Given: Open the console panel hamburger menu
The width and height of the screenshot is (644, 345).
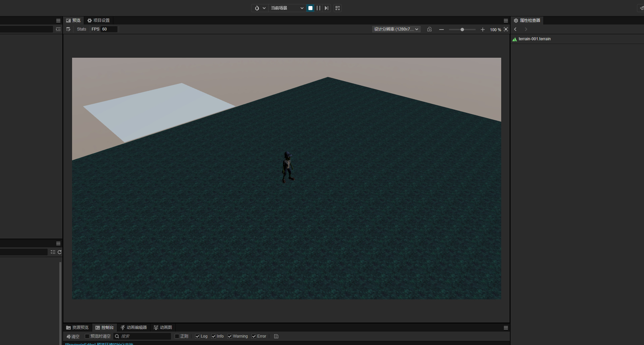Looking at the screenshot, I should 506,328.
